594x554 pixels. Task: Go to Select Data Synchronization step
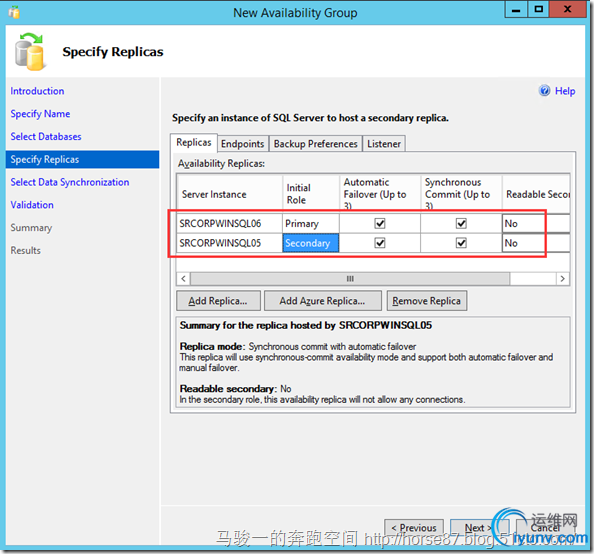[x=70, y=182]
